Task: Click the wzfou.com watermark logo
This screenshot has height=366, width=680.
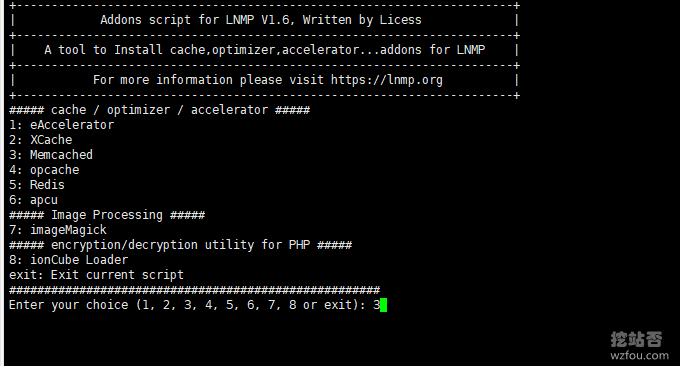Action: pos(639,346)
